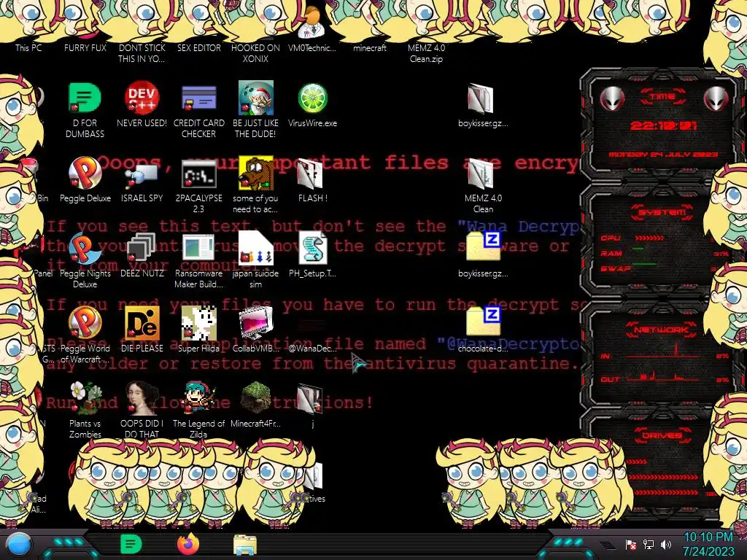Image resolution: width=747 pixels, height=560 pixels.
Task: Select the CollabVMB... icon
Action: 256,323
